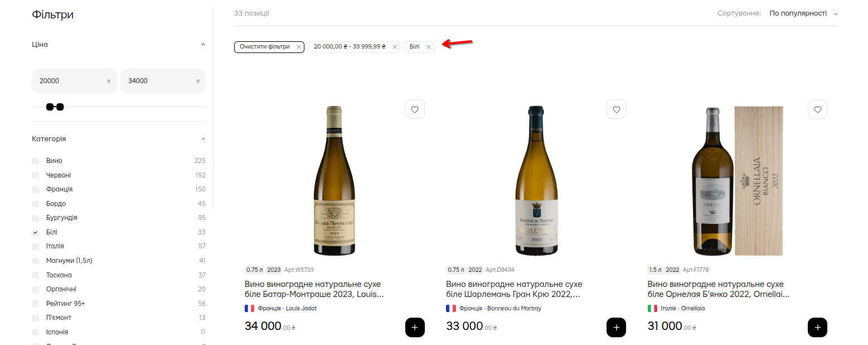Collapse the Ціна filter section
Viewport: 868px width, 345px height.
click(203, 45)
